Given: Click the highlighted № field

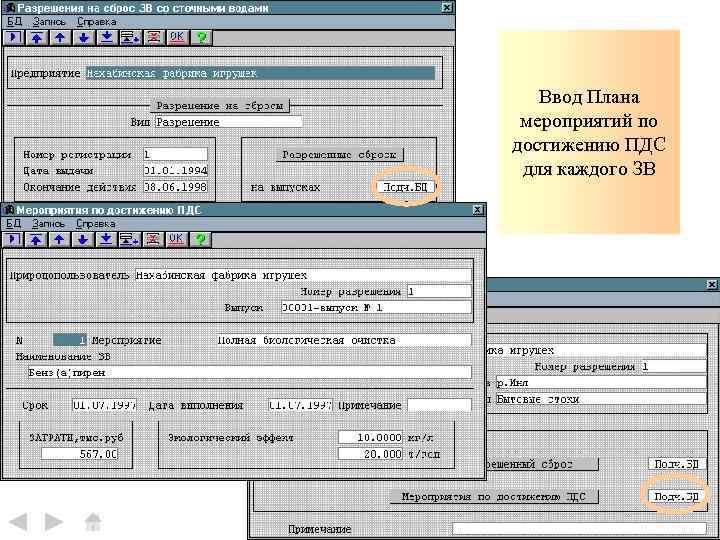Looking at the screenshot, I should (x=70, y=340).
